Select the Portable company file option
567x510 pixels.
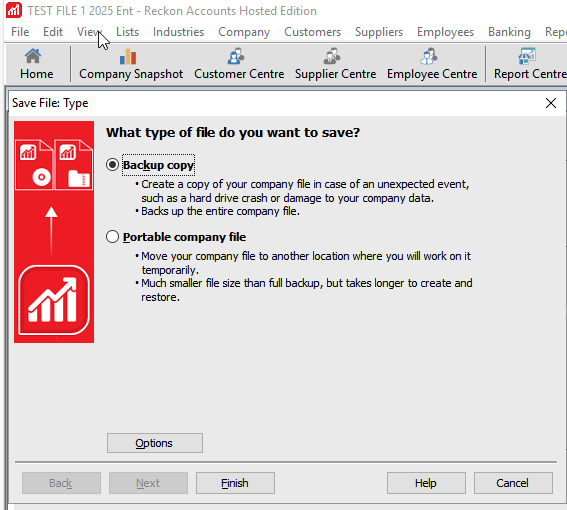[112, 237]
